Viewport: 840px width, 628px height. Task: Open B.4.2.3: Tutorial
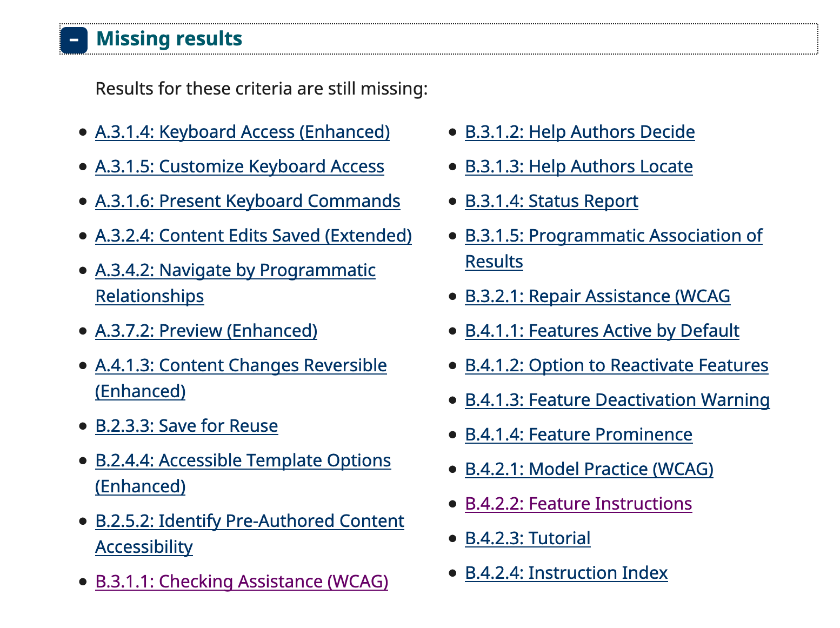(x=528, y=538)
